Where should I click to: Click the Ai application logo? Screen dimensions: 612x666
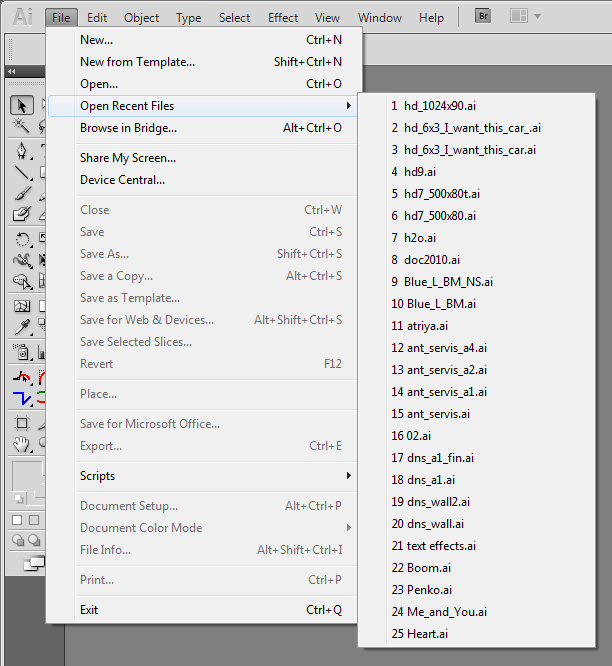(23, 17)
